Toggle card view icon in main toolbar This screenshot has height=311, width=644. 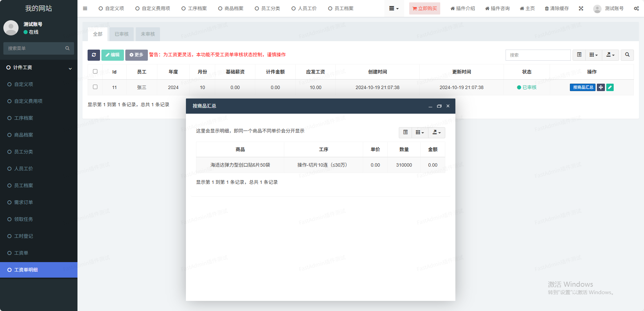[579, 55]
